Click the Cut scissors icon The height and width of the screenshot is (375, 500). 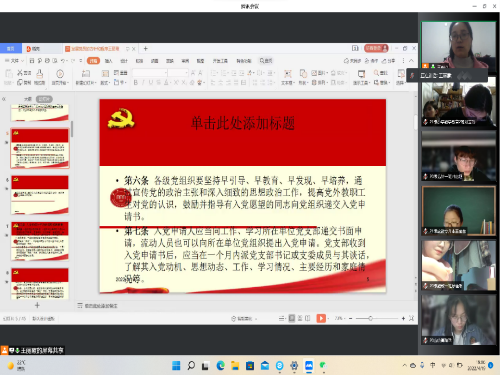click(x=20, y=73)
